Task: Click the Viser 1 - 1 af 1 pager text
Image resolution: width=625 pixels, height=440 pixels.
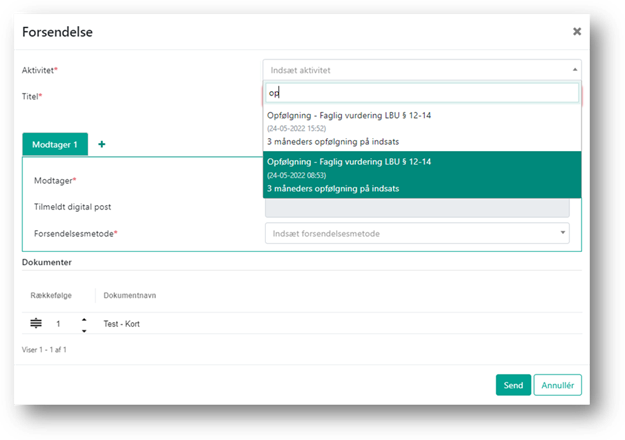Action: [44, 350]
